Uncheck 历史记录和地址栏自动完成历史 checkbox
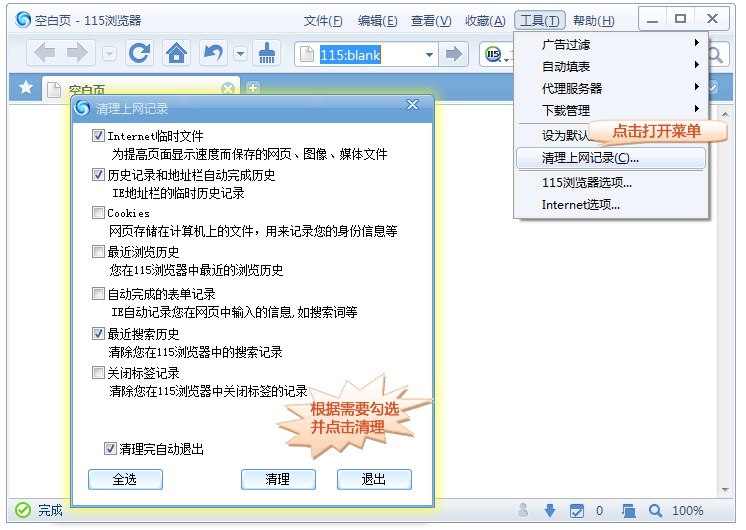 [98, 175]
